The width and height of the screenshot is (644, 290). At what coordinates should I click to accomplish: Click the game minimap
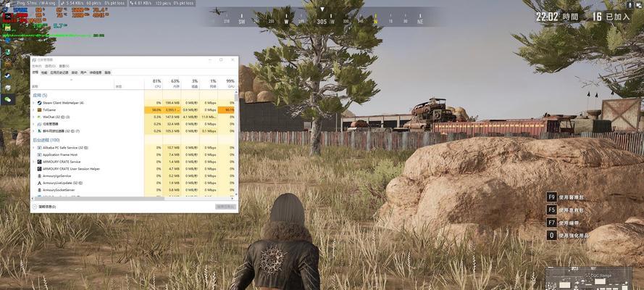click(x=588, y=278)
